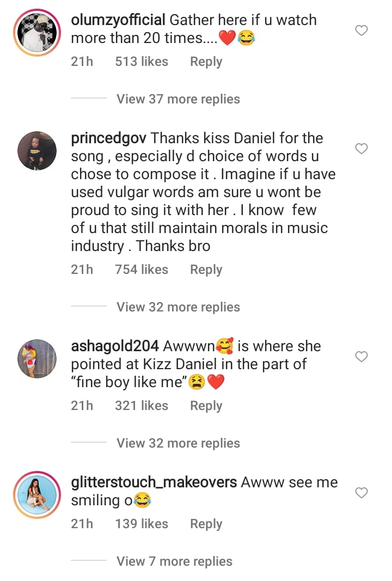392x581 pixels.
Task: Like olumzyofficial's comment with the heart
Action: coord(361,30)
